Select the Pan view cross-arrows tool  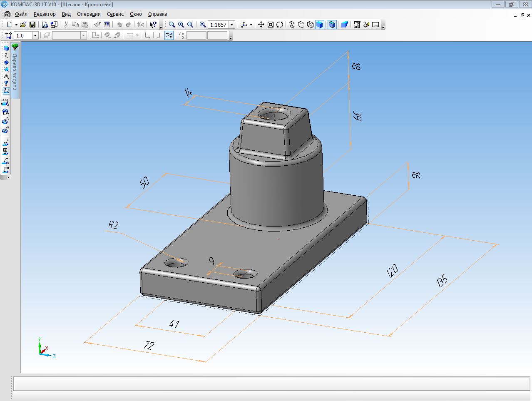point(261,25)
